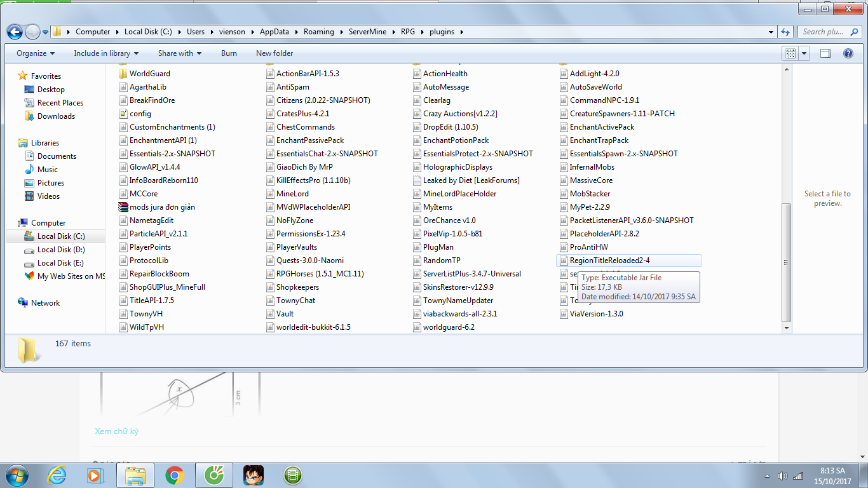Open My Web Sites on MSN
The image size is (868, 488).
[x=64, y=276]
